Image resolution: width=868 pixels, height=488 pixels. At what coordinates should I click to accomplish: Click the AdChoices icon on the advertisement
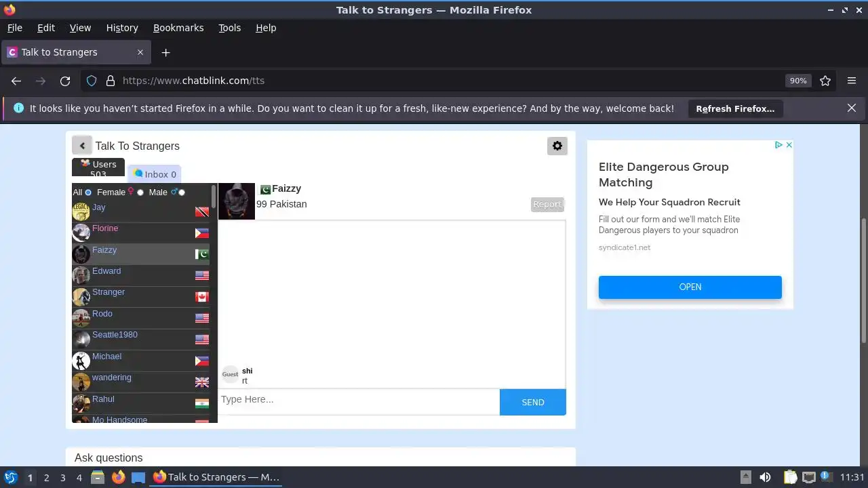click(x=779, y=145)
